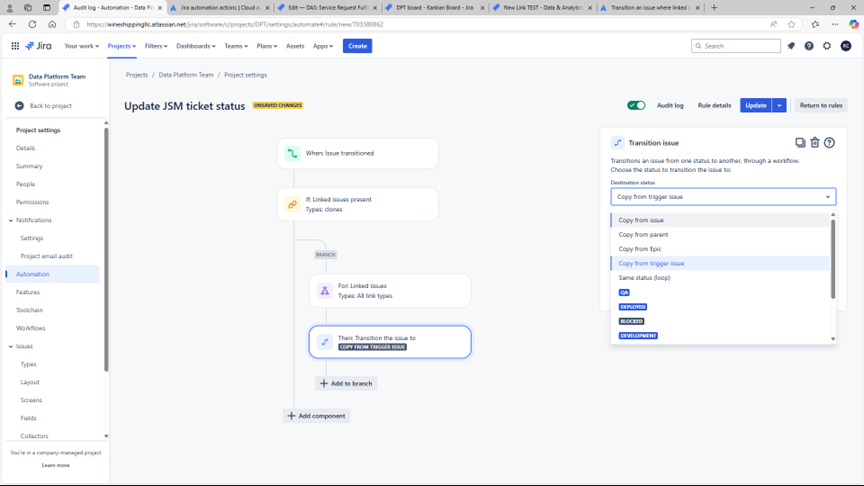Click the Data Platform Team breadcrumb link
Screen dimensions: 864x486
[186, 75]
